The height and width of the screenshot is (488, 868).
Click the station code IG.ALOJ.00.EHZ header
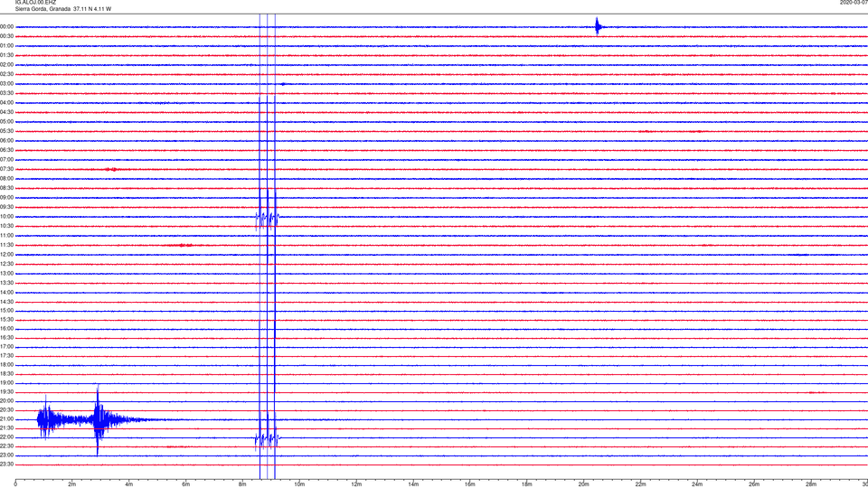pyautogui.click(x=35, y=3)
